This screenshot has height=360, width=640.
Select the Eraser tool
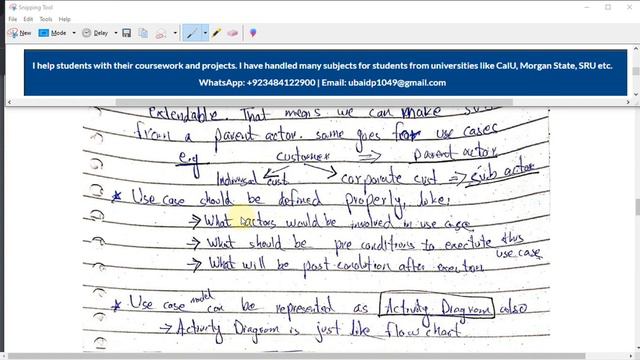[x=233, y=33]
